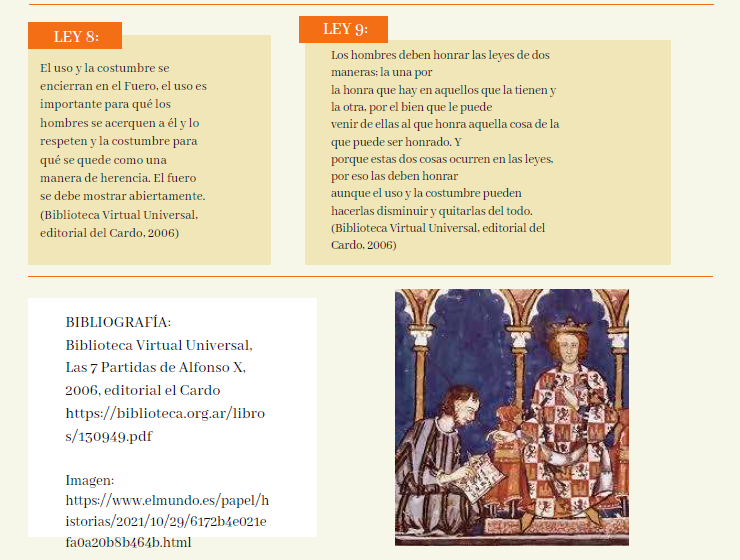Click 'hacerlas disminuir y quitarlas del todo.'
Image resolution: width=740 pixels, height=560 pixels.
pos(432,211)
